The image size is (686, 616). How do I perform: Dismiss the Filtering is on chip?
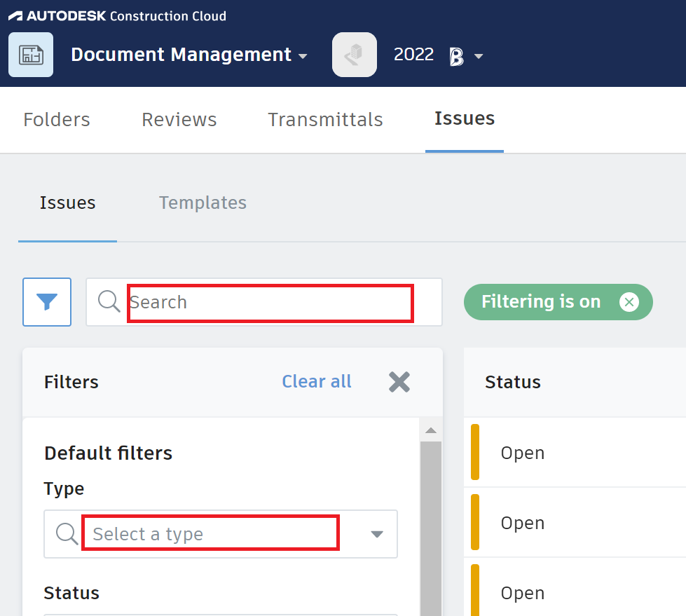pyautogui.click(x=629, y=302)
